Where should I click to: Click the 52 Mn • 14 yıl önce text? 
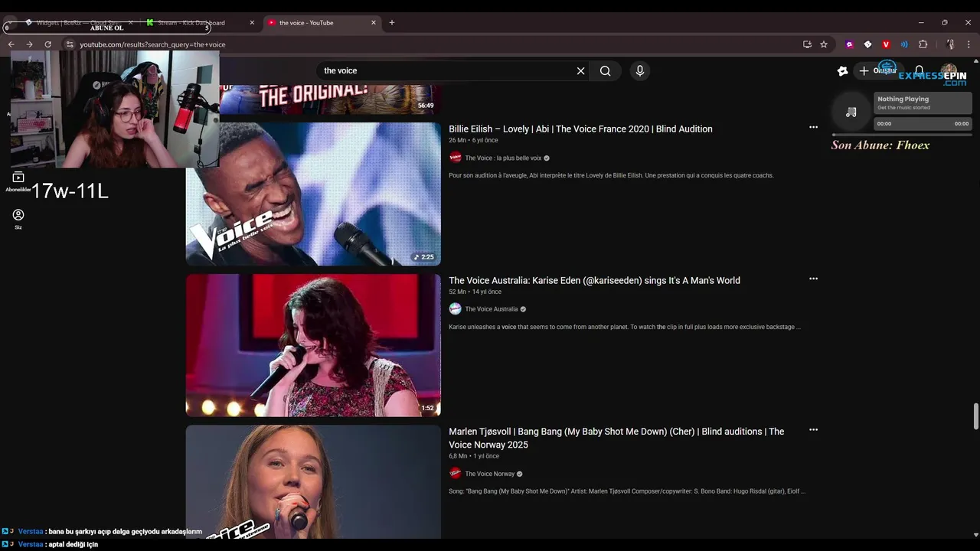pyautogui.click(x=475, y=292)
